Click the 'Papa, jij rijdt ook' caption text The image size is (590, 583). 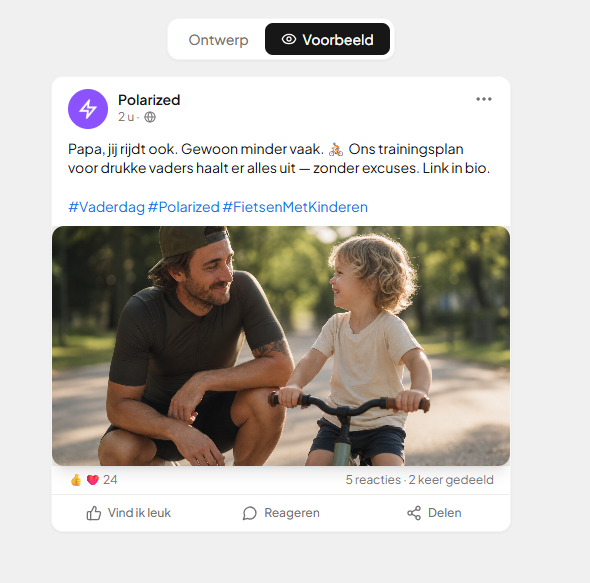pos(122,149)
